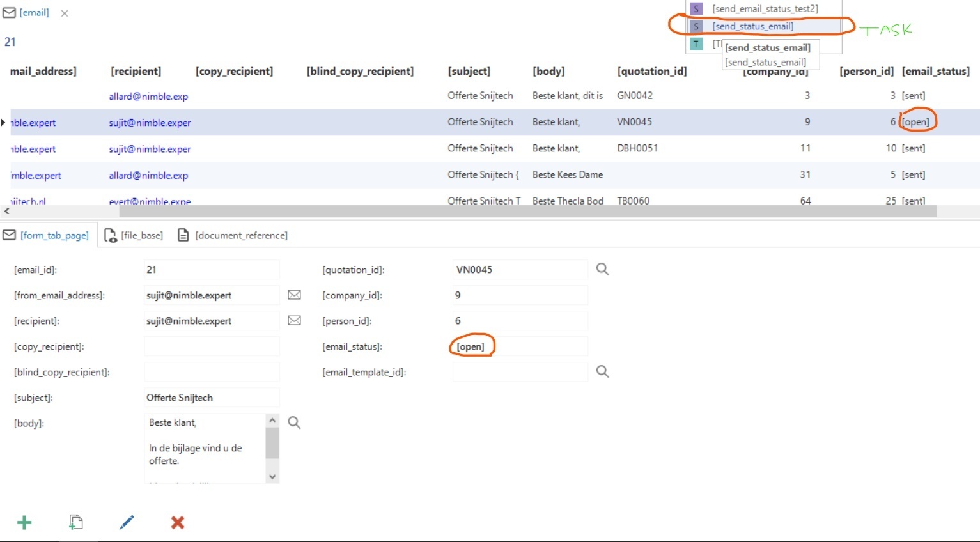980x542 pixels.
Task: Sort by [copy_recipient] column header
Action: [234, 71]
